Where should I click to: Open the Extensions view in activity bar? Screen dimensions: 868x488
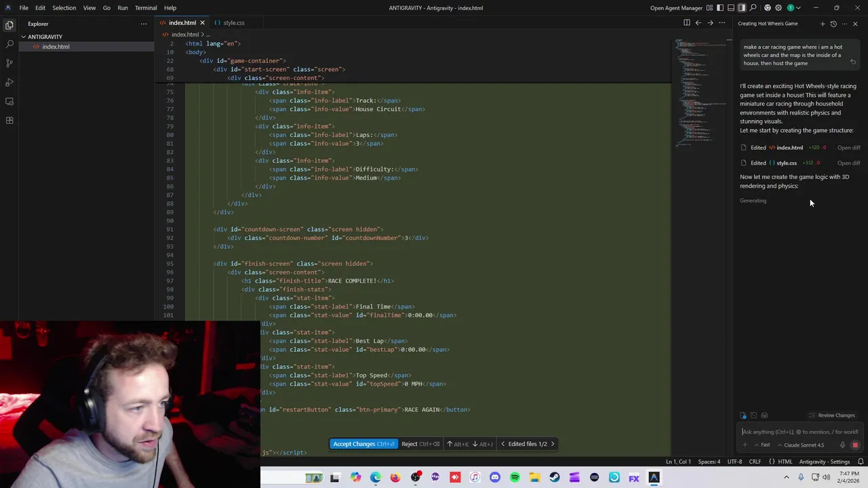click(9, 120)
